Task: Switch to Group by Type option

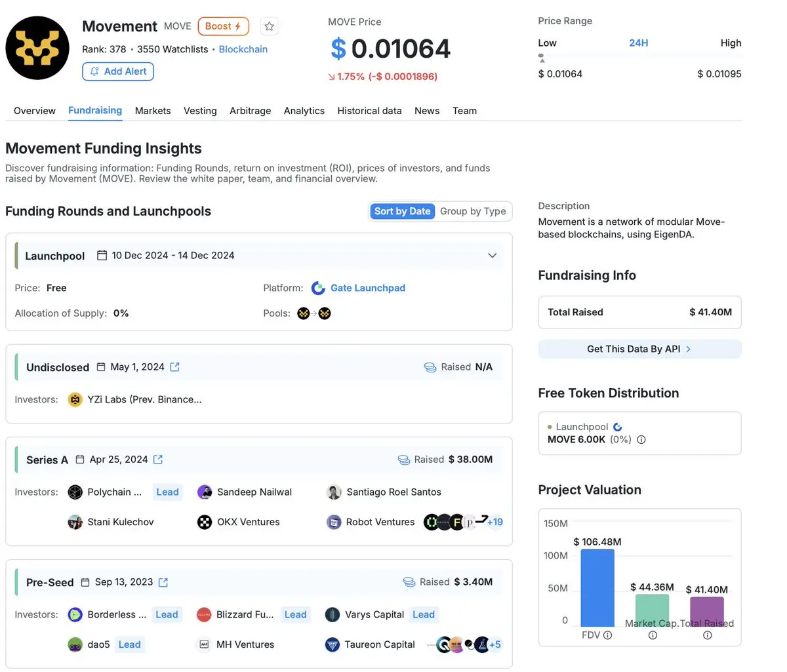Action: coord(473,211)
